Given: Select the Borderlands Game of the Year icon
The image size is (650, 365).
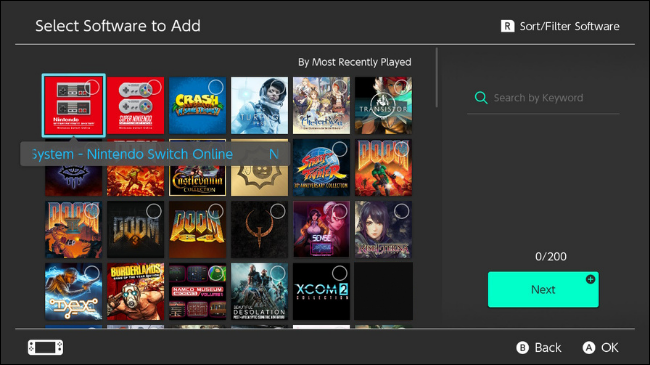Looking at the screenshot, I should click(136, 292).
